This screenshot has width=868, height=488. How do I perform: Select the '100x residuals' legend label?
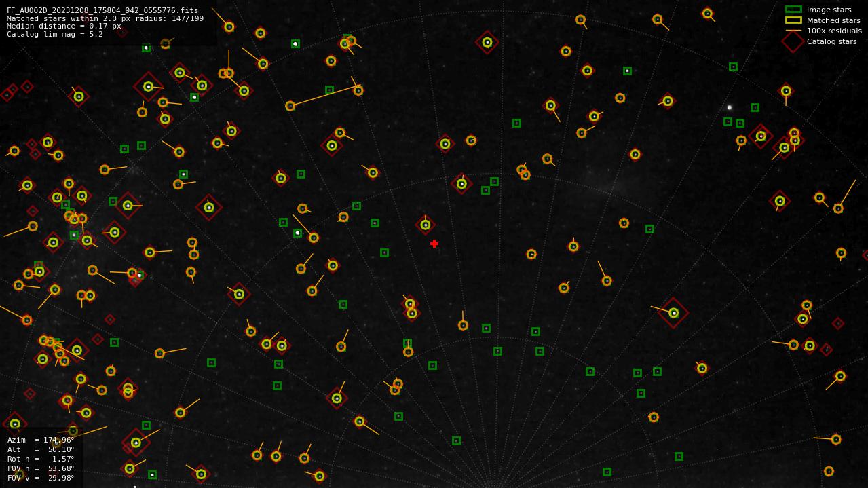click(834, 31)
